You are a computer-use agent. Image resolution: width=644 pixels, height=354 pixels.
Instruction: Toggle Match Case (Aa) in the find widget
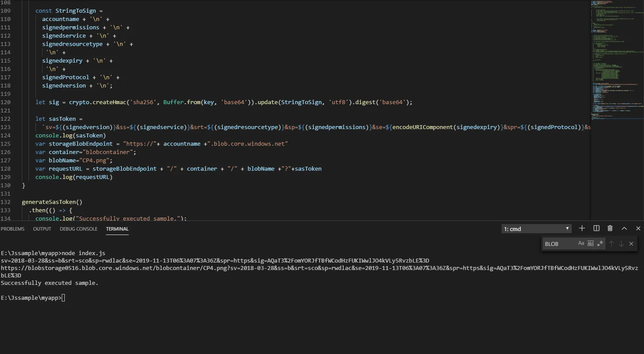point(581,244)
